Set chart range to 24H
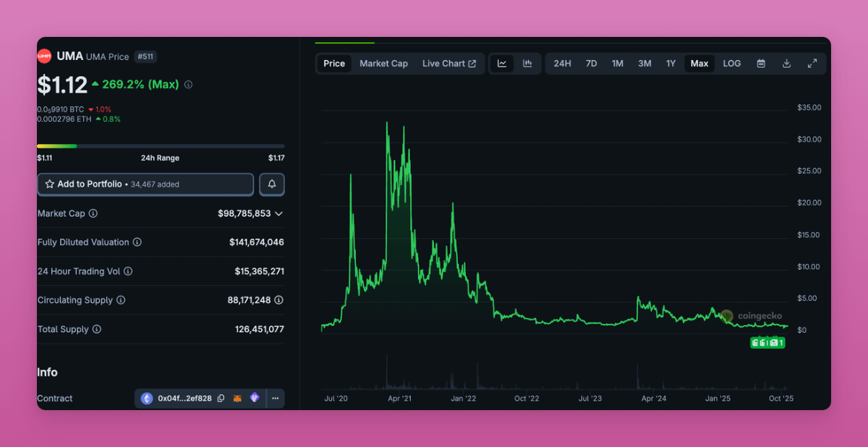 click(x=562, y=64)
